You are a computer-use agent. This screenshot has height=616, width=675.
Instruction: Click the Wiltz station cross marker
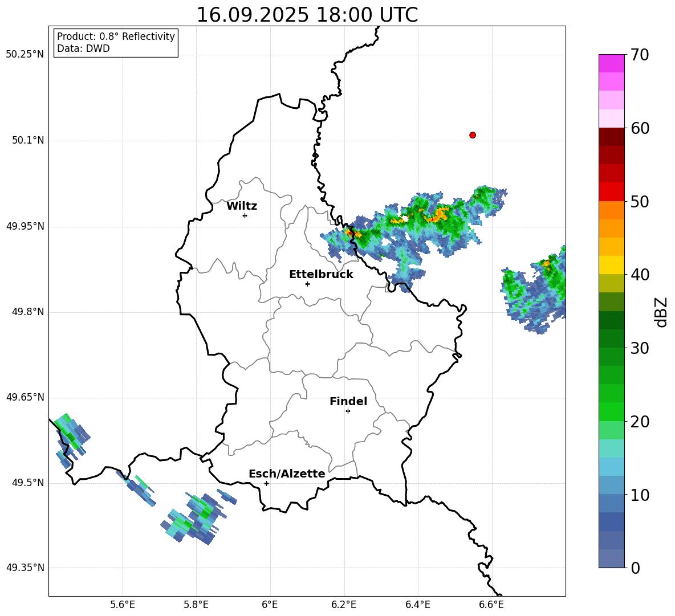[245, 215]
